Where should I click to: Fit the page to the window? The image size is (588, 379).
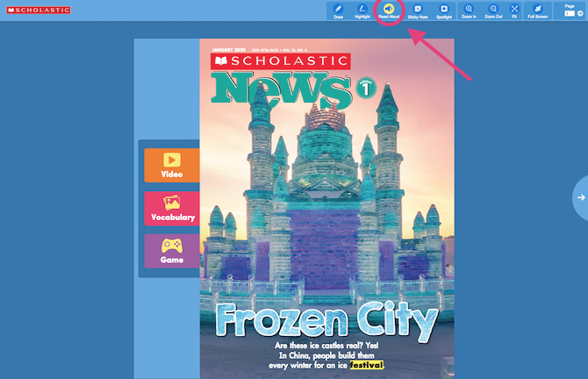(x=515, y=11)
